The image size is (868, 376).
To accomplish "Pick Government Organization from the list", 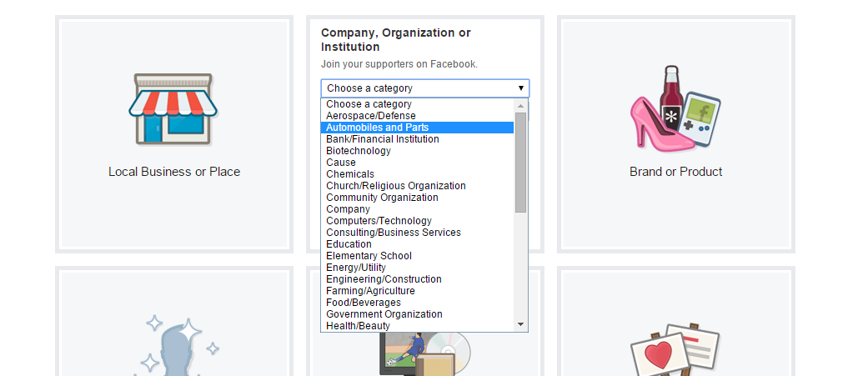I will 384,314.
